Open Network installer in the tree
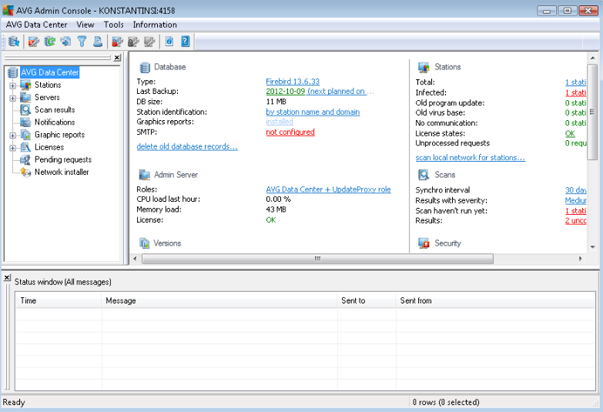Image resolution: width=603 pixels, height=412 pixels. [x=62, y=172]
